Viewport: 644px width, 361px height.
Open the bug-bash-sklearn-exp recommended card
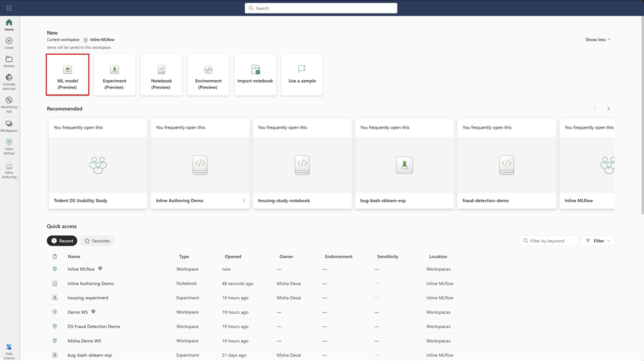405,163
